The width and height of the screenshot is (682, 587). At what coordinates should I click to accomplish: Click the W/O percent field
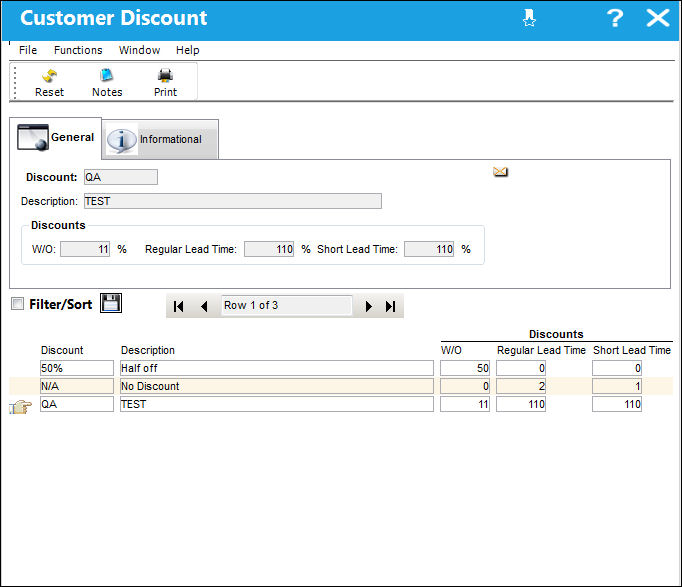coord(85,249)
